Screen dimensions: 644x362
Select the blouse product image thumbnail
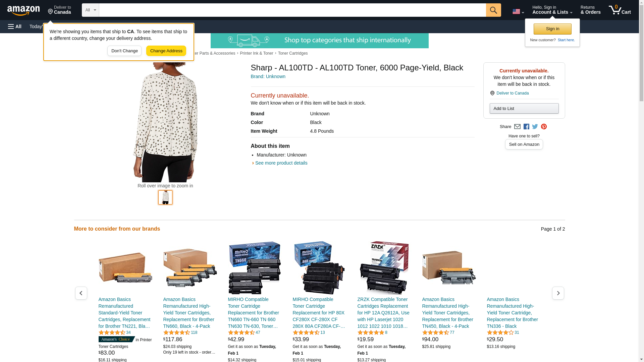pos(165,198)
